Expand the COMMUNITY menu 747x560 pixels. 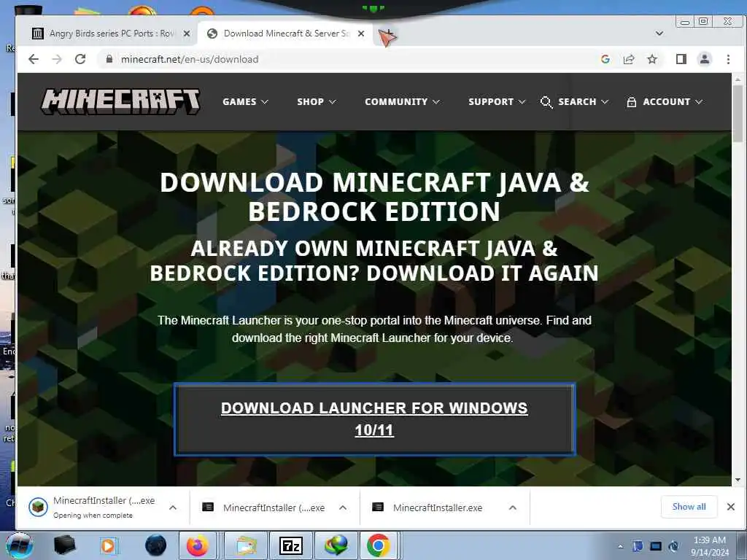pos(402,101)
